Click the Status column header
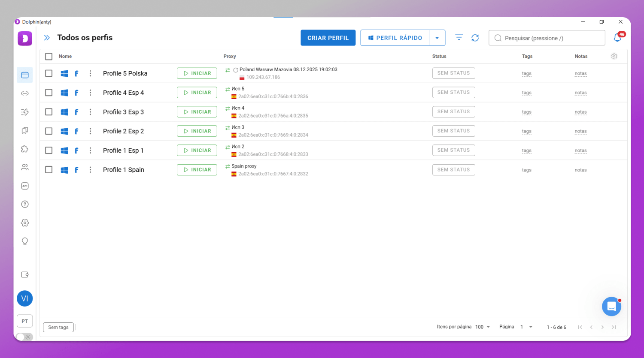Viewport: 644px width, 358px height. pyautogui.click(x=439, y=56)
